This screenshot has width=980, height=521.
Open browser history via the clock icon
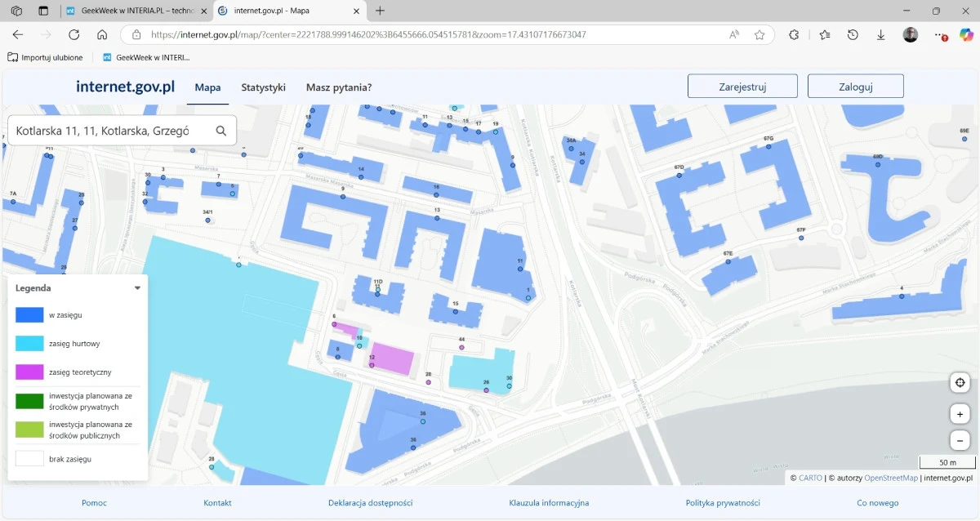click(853, 35)
